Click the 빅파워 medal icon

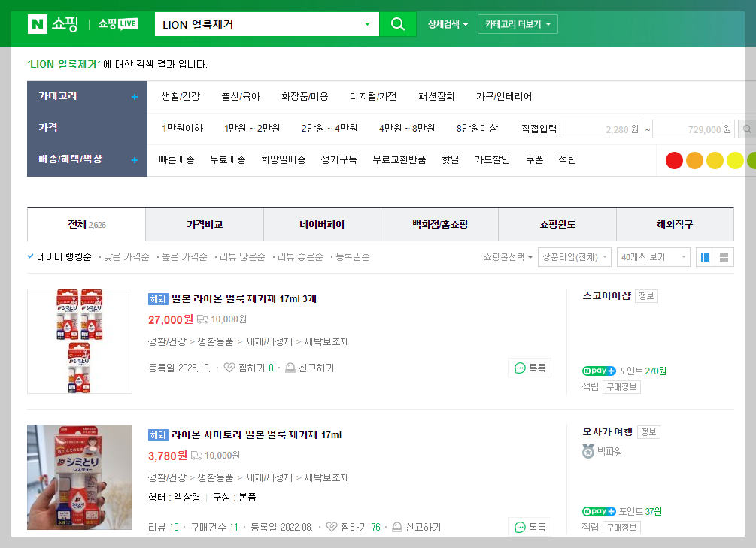click(588, 452)
